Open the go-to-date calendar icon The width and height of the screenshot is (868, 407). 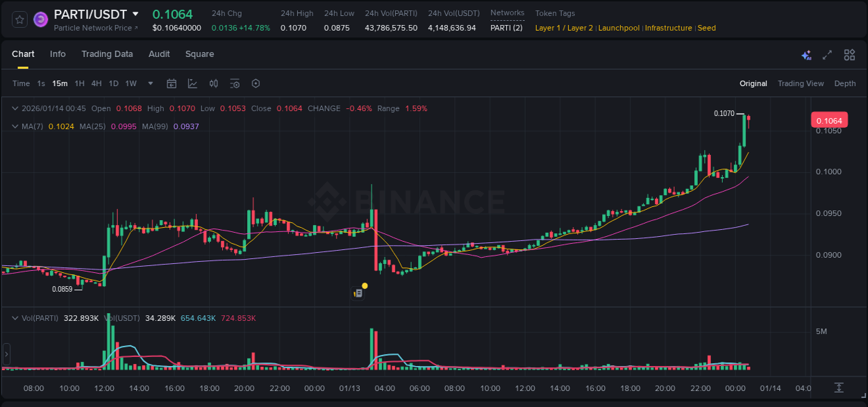point(172,83)
